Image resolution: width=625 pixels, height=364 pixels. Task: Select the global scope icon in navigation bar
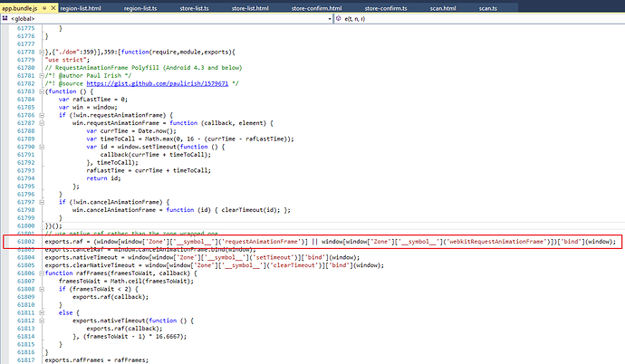point(5,18)
